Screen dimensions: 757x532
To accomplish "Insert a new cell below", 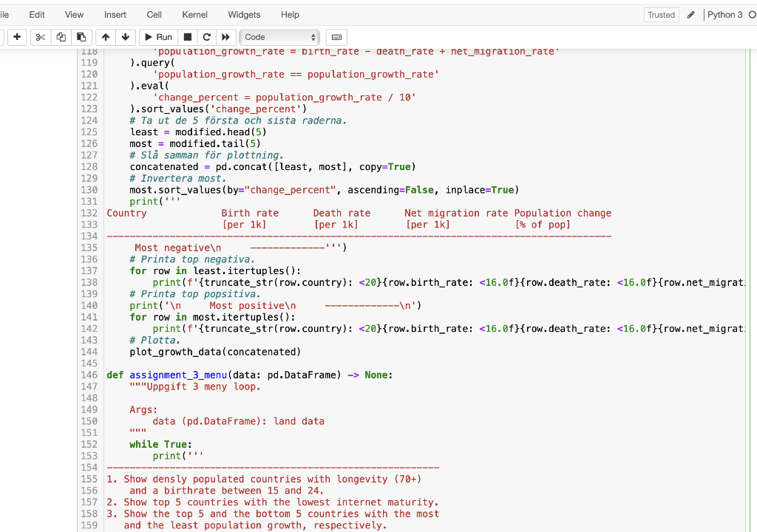I will pos(16,37).
